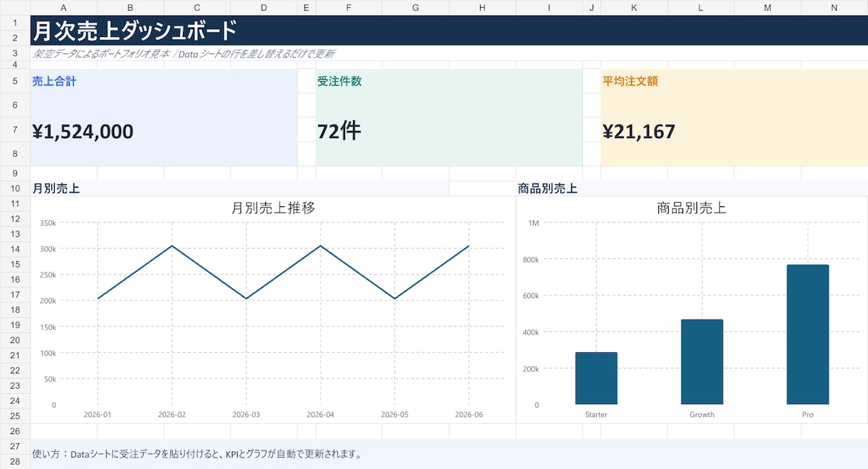Click the 2026-06 axis label
The width and height of the screenshot is (868, 469).
click(469, 414)
